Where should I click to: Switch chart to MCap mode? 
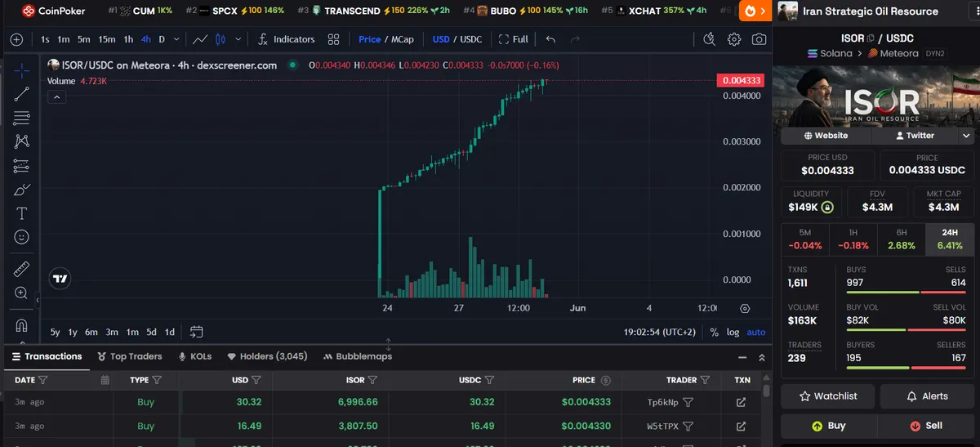click(403, 39)
